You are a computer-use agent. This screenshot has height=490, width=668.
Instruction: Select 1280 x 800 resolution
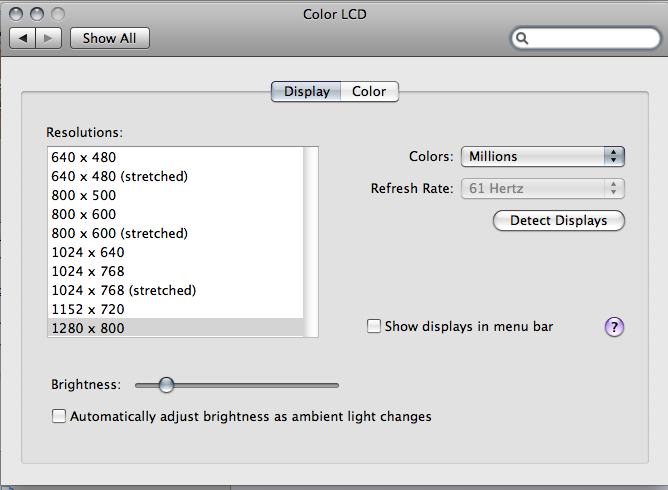click(x=176, y=328)
